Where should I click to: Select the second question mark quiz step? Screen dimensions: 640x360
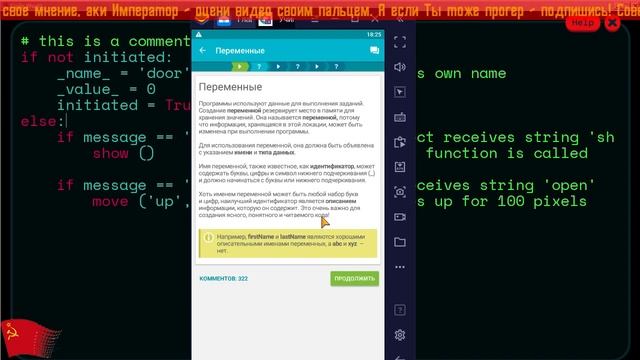click(298, 66)
